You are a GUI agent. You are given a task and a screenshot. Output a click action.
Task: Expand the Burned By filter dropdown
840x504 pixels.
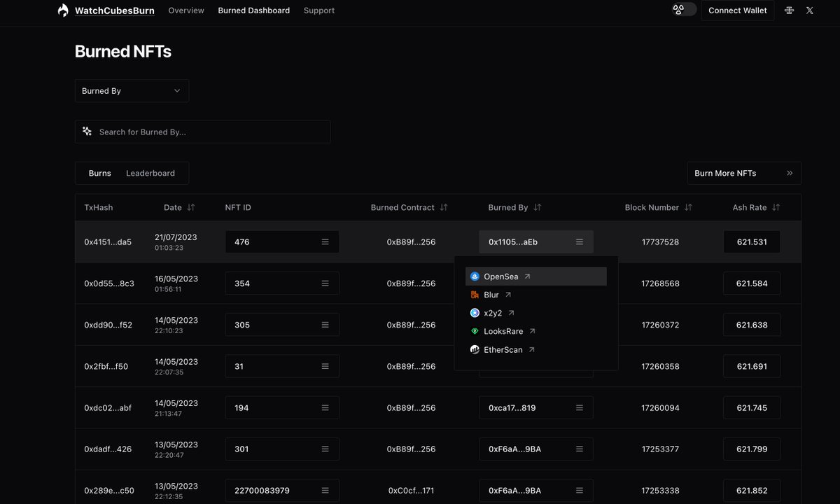click(x=132, y=91)
